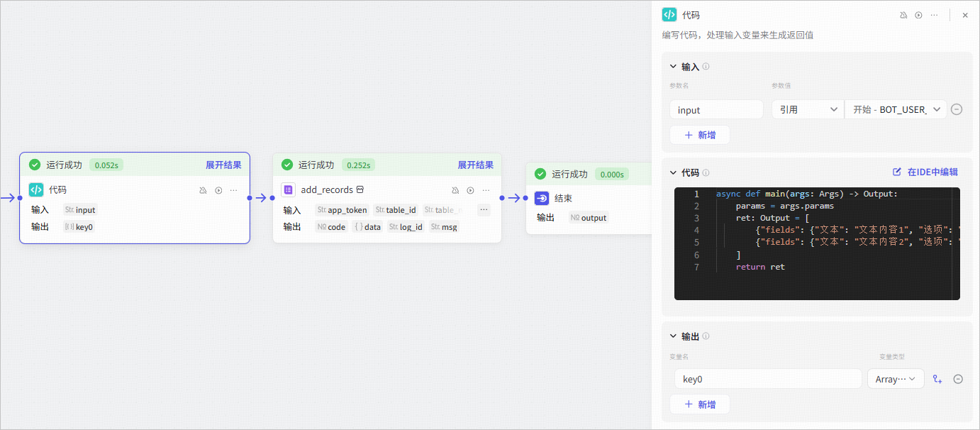
Task: Open the Array variable type dropdown
Action: point(896,380)
